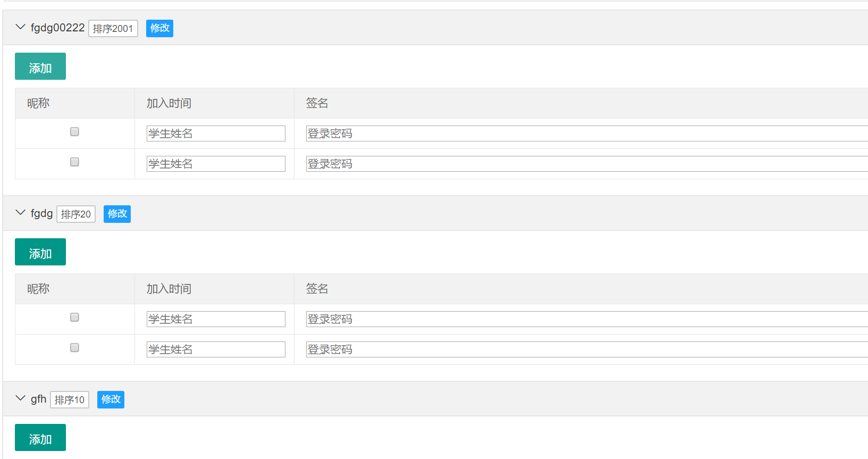This screenshot has width=868, height=459.
Task: Tick first row checkbox in fgdg00222 table
Action: (74, 131)
